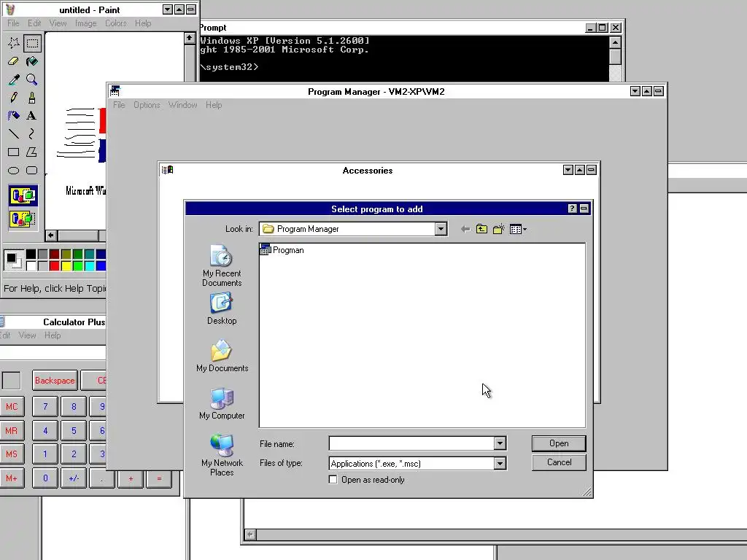Choose the Fill With Color bucket tool
The height and width of the screenshot is (560, 747).
coord(32,61)
